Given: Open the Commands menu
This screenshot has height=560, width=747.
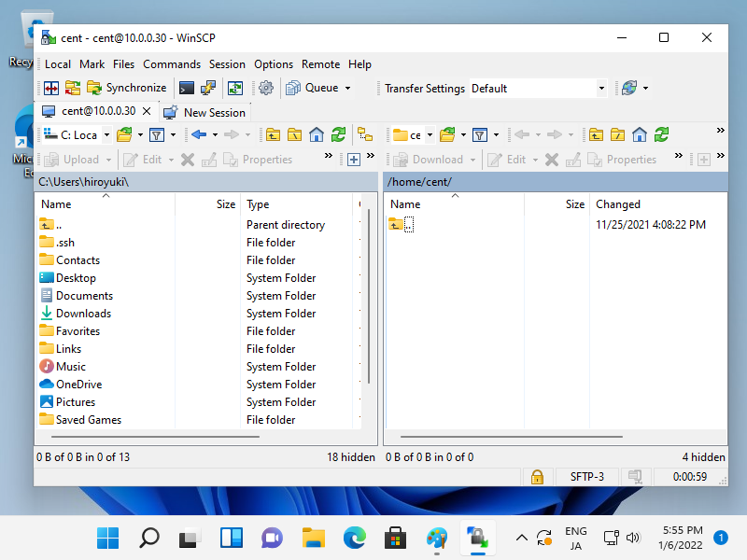Looking at the screenshot, I should click(x=172, y=64).
